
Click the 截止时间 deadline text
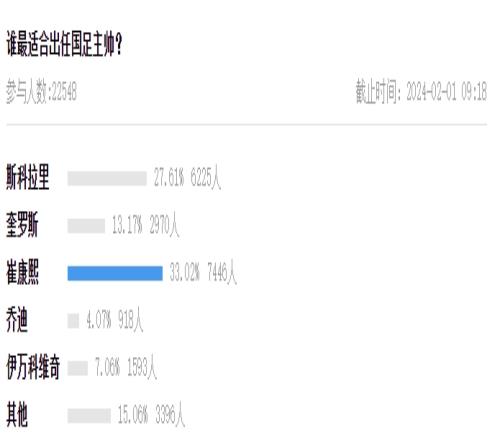click(422, 91)
